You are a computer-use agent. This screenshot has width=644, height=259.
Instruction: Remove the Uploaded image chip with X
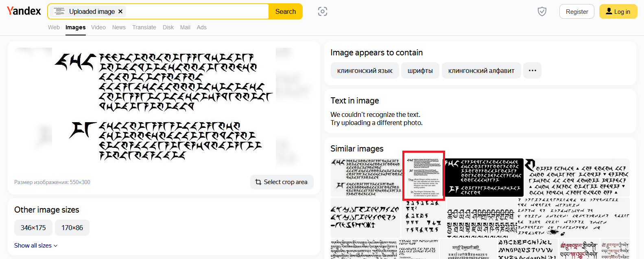point(120,11)
